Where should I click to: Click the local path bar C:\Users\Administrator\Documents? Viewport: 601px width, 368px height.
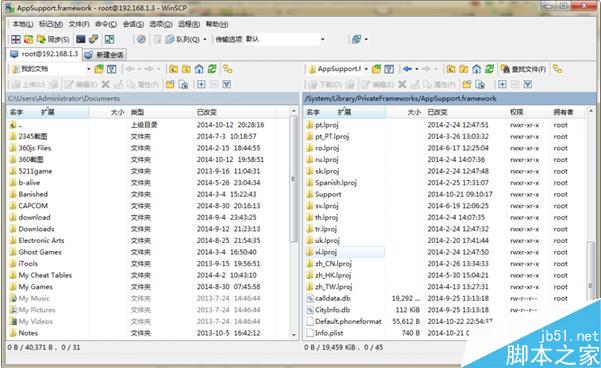152,99
